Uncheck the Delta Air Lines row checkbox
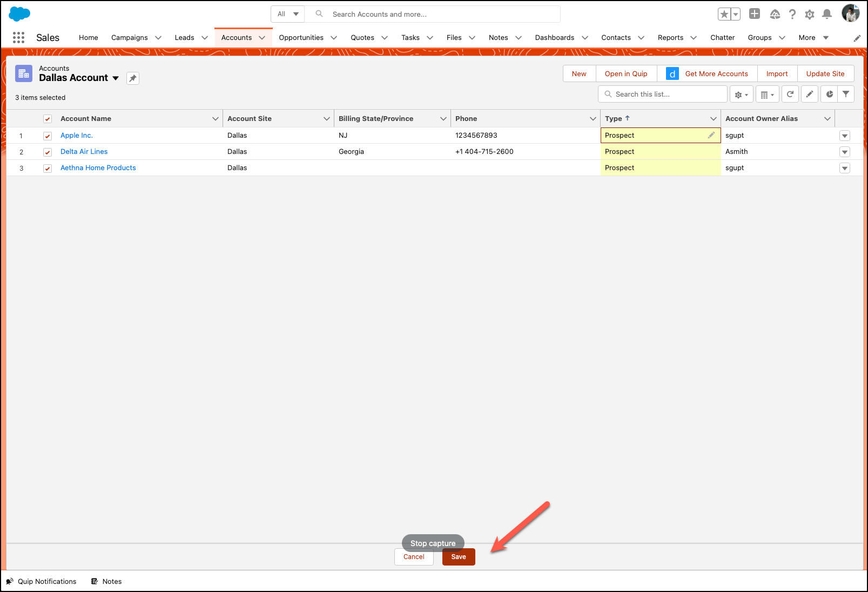Viewport: 868px width, 592px height. click(x=48, y=152)
